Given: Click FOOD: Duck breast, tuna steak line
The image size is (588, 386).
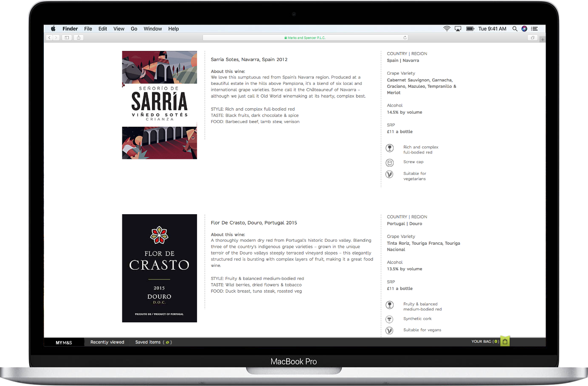Looking at the screenshot, I should pos(256,291).
